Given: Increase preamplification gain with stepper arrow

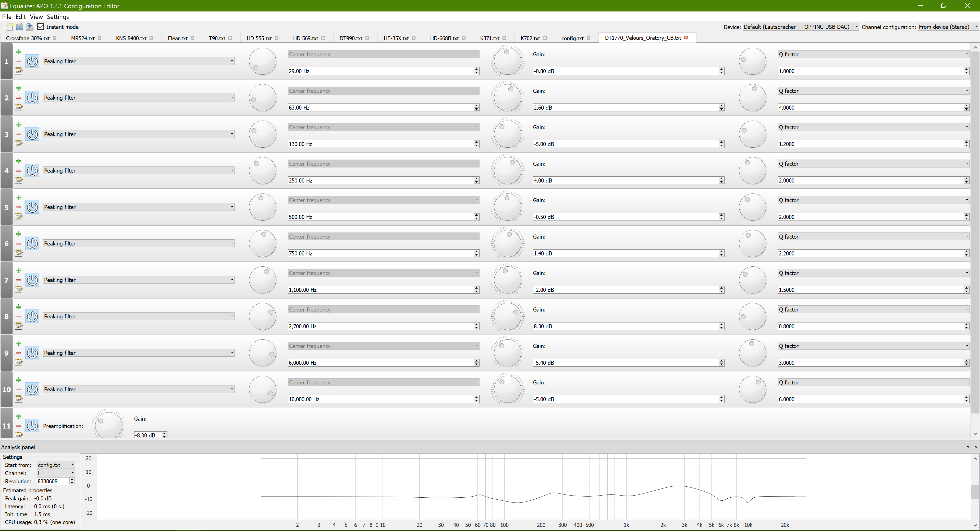Looking at the screenshot, I should tap(164, 433).
